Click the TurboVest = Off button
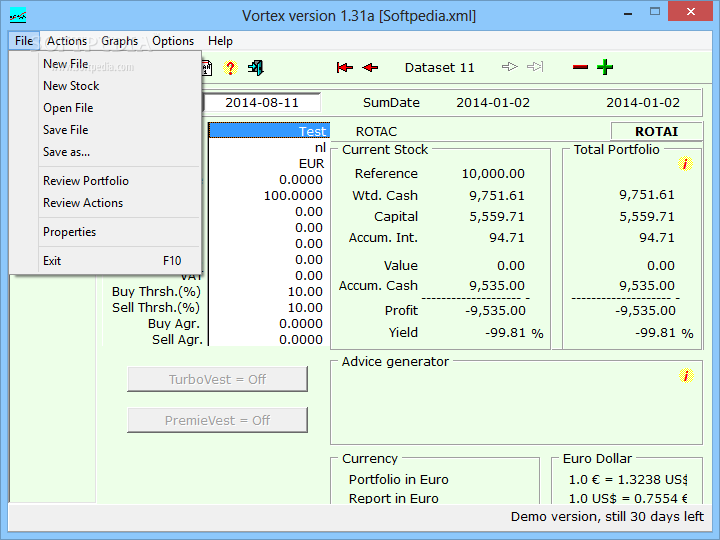Screen dimensions: 720x540 217,379
